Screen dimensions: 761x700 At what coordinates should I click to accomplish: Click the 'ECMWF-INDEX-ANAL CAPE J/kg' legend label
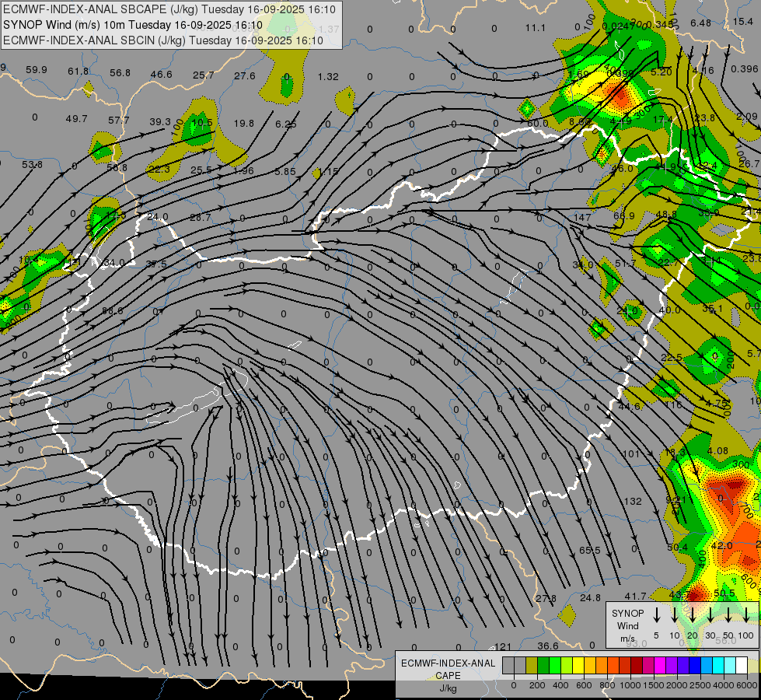pos(448,676)
